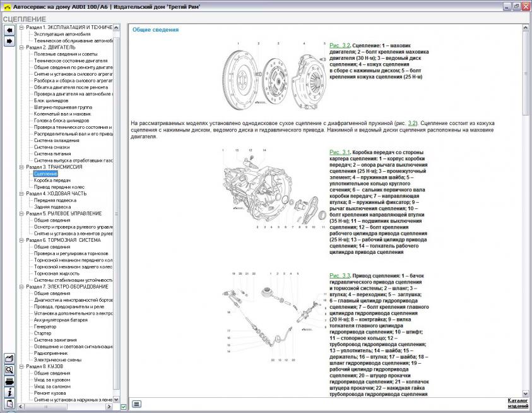Open Шатунно-поршневая группа tree item
The height and width of the screenshot is (413, 532).
click(62, 107)
